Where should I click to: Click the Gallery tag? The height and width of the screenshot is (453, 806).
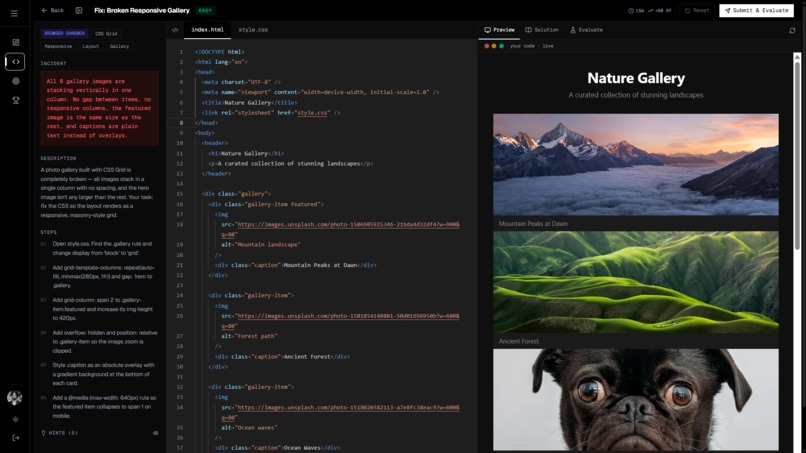click(x=119, y=46)
